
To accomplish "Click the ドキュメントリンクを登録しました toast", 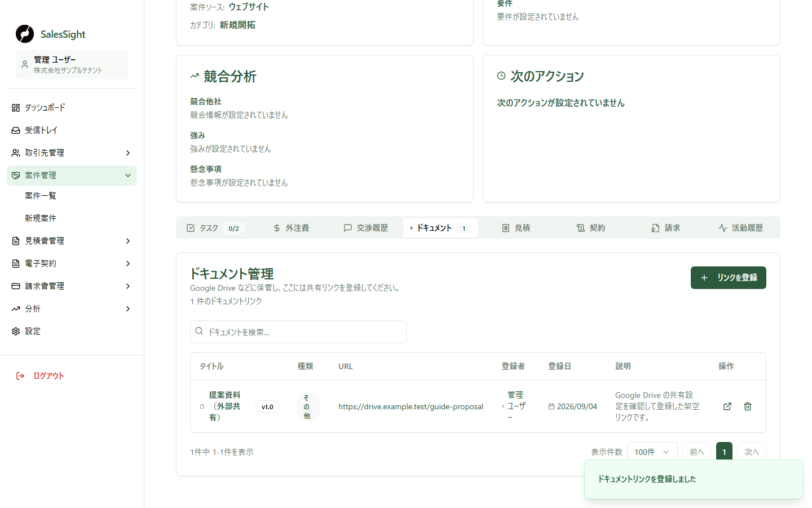I will click(694, 479).
